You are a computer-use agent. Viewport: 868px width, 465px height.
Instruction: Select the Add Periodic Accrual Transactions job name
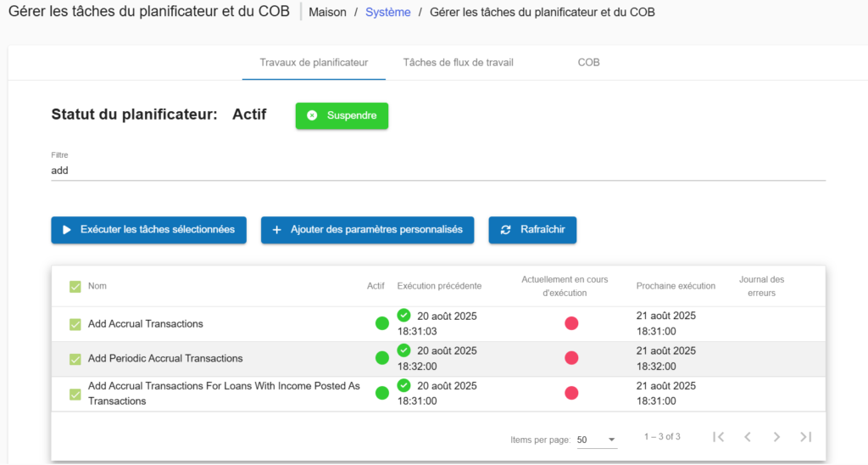coord(165,358)
